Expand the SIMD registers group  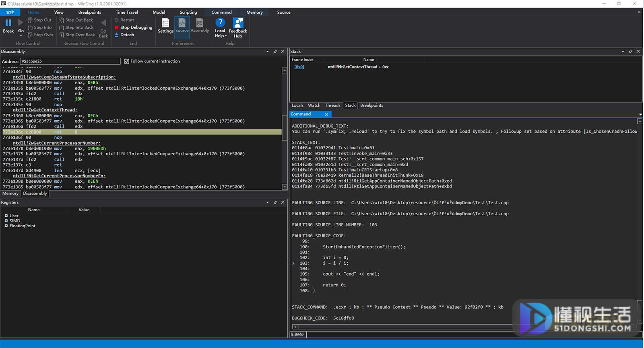[6, 220]
